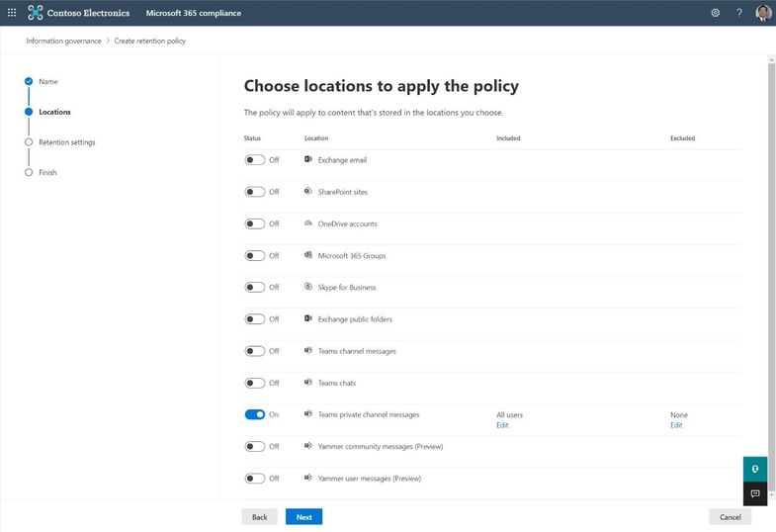Cancel the retention policy wizard
Screen dimensions: 776x532
tap(730, 516)
